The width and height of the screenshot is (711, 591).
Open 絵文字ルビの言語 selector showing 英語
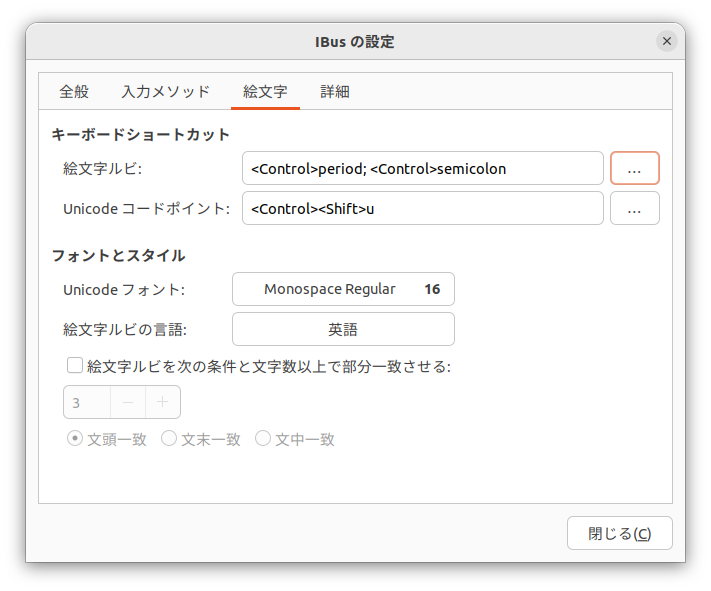pos(343,329)
